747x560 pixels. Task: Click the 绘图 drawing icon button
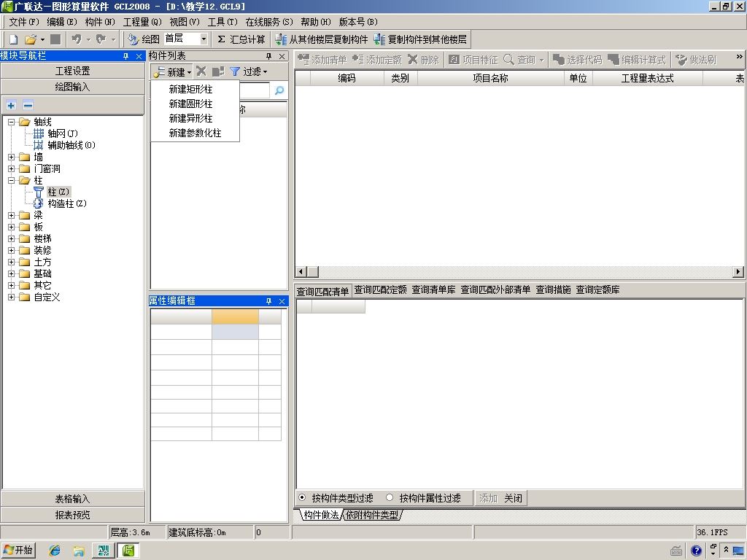pyautogui.click(x=144, y=39)
